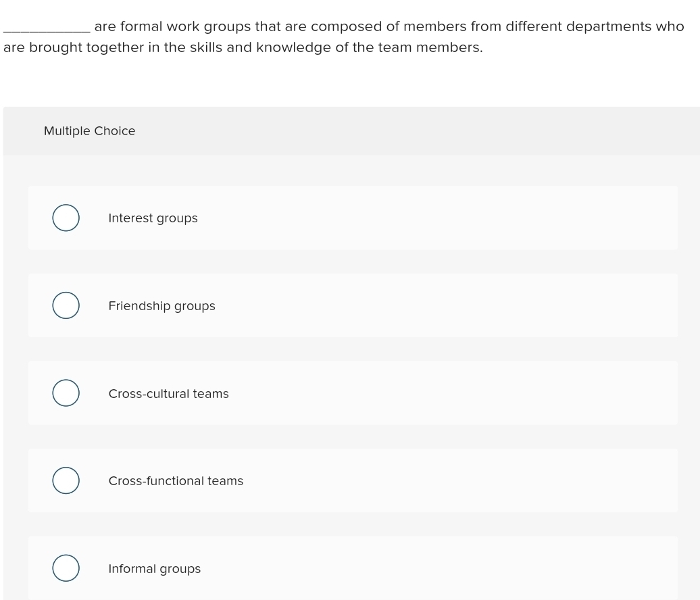This screenshot has height=600, width=700.
Task: Tick the Informal groups radio button
Action: point(66,568)
